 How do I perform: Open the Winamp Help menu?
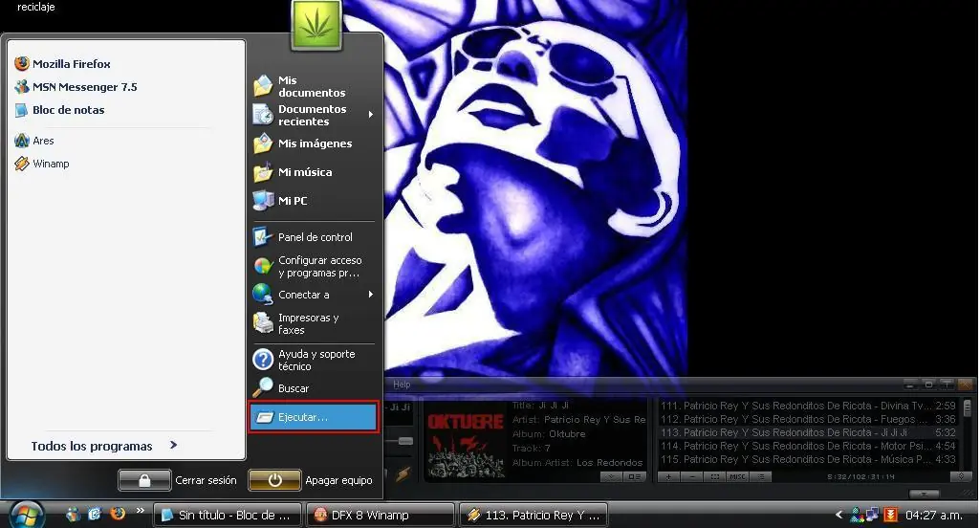[x=402, y=385]
